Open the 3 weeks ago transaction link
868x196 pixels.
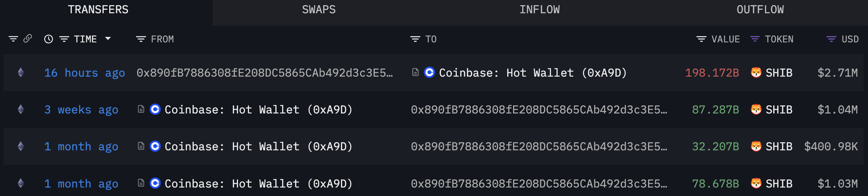pyautogui.click(x=81, y=110)
